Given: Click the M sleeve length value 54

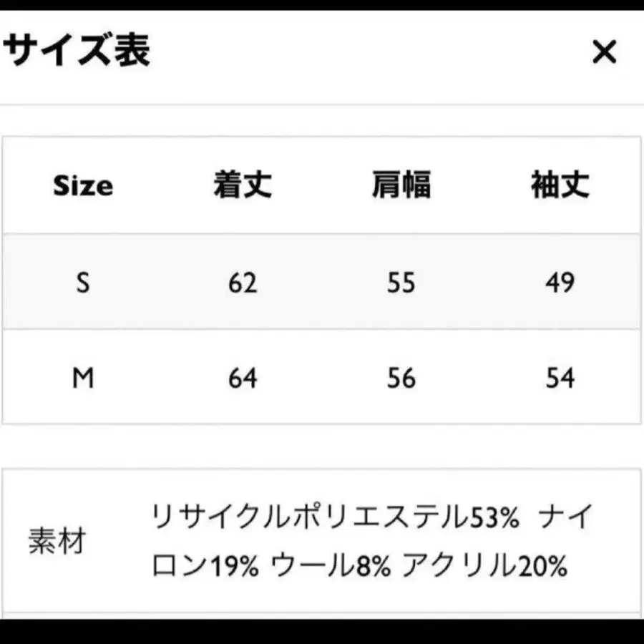Looking at the screenshot, I should click(x=560, y=378).
